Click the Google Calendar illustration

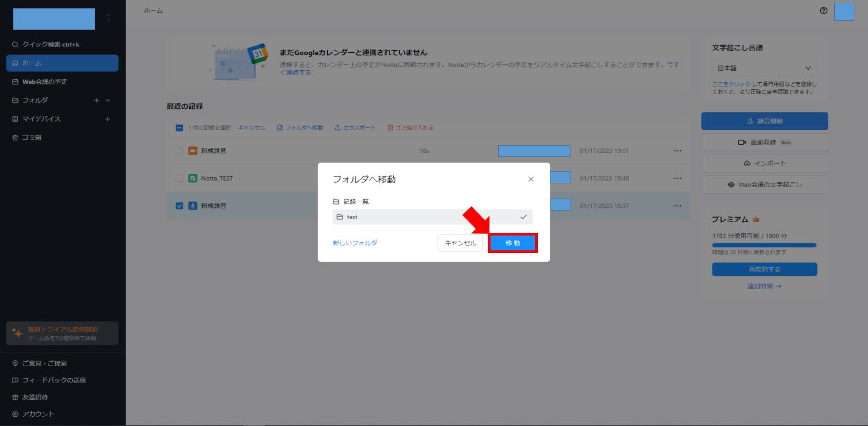238,63
